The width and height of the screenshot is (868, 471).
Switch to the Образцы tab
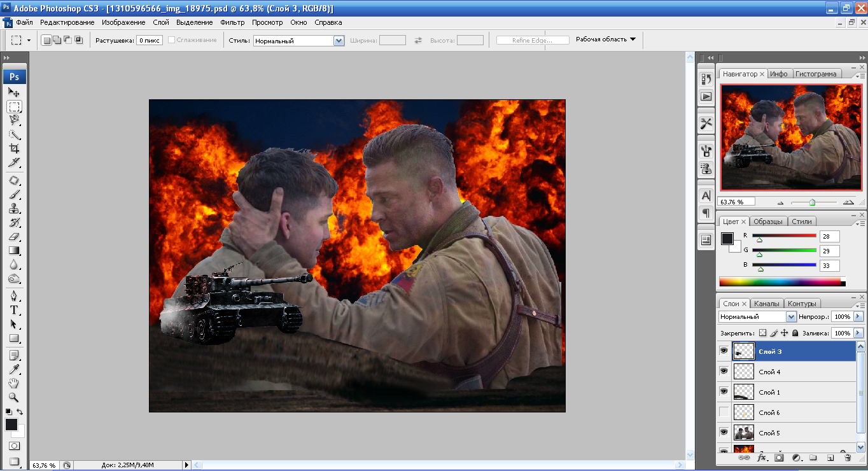coord(768,221)
